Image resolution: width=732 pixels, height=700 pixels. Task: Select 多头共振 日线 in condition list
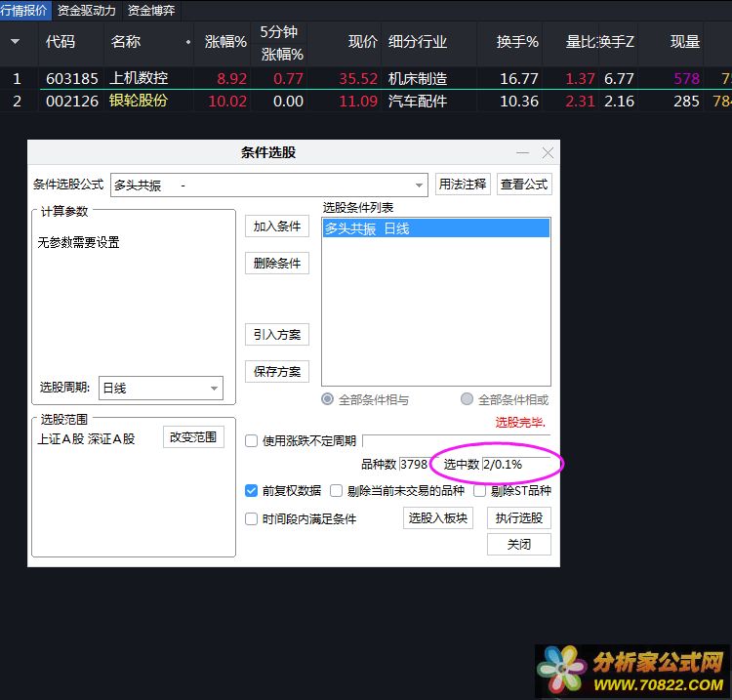click(x=436, y=228)
